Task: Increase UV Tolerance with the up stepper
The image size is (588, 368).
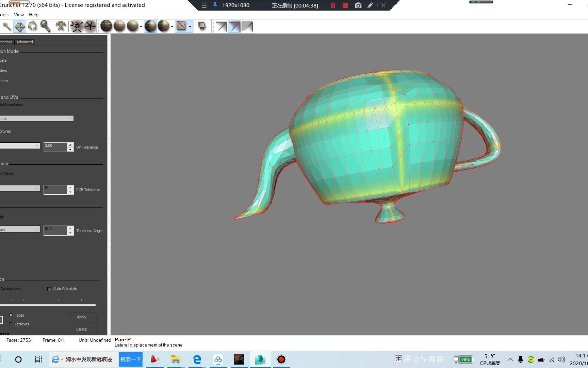Action: coord(70,145)
